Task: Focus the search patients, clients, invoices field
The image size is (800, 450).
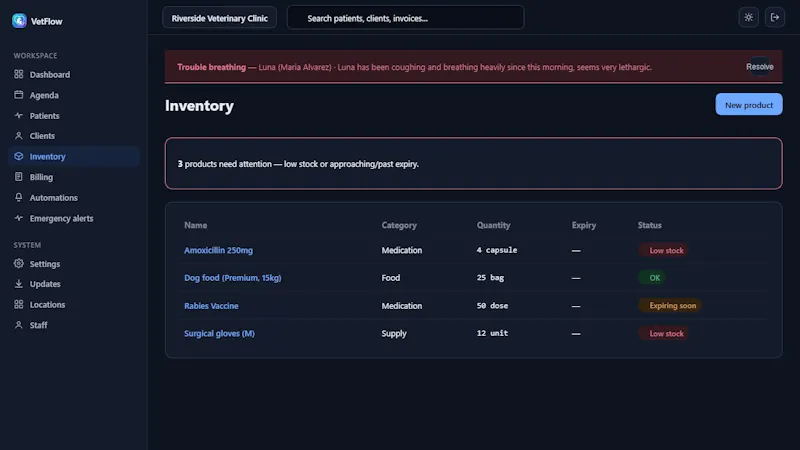Action: click(406, 18)
